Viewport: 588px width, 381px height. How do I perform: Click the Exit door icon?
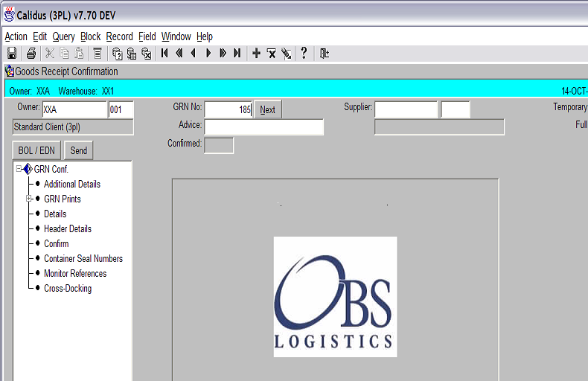click(325, 54)
